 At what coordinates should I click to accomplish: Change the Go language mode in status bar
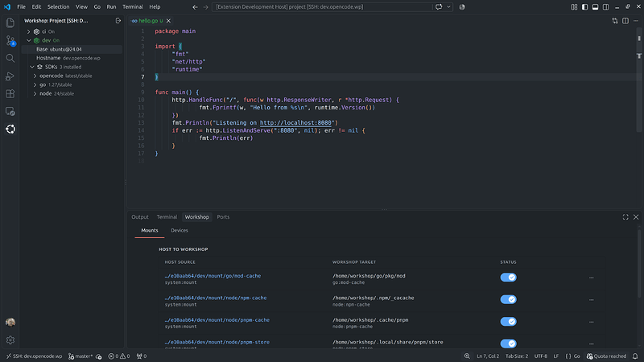click(577, 356)
